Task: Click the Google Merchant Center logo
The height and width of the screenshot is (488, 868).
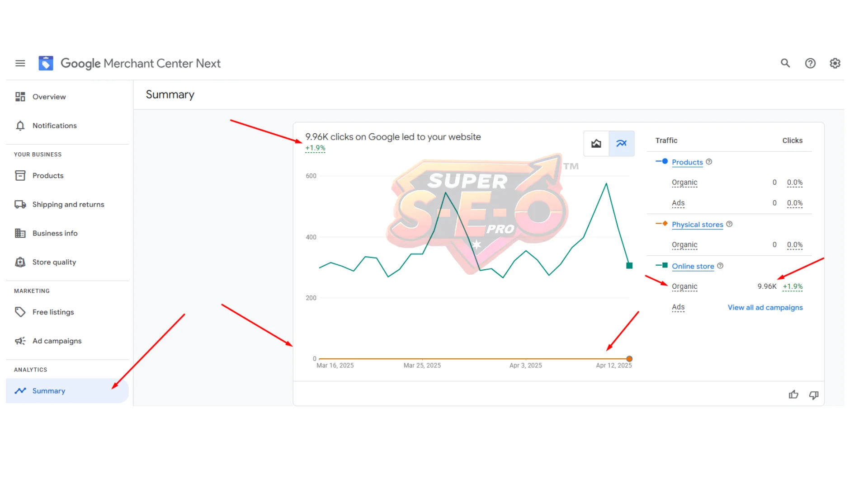Action: pos(46,63)
